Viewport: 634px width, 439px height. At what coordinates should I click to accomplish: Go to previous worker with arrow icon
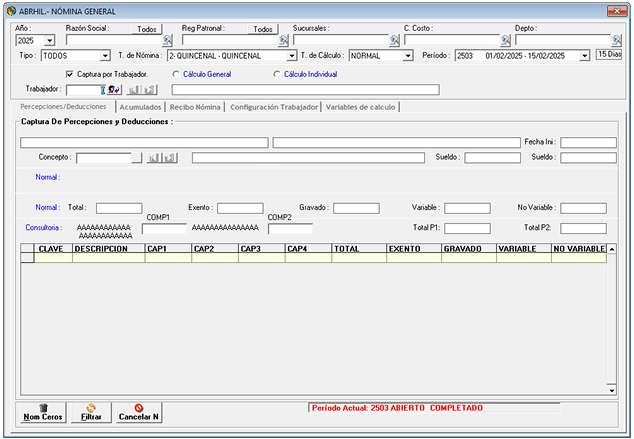tap(133, 90)
